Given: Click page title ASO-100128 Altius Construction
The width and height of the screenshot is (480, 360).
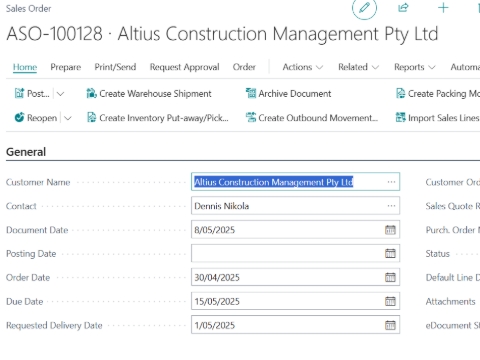Looking at the screenshot, I should coord(222,34).
